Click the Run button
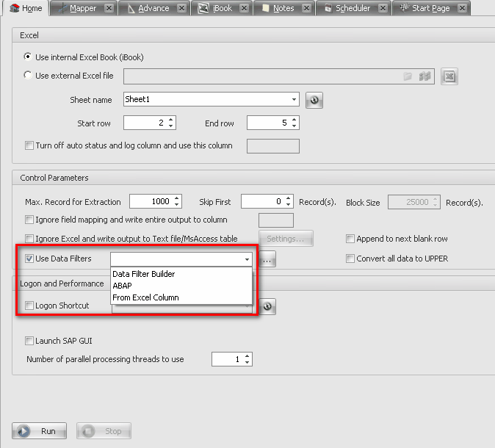 40,431
